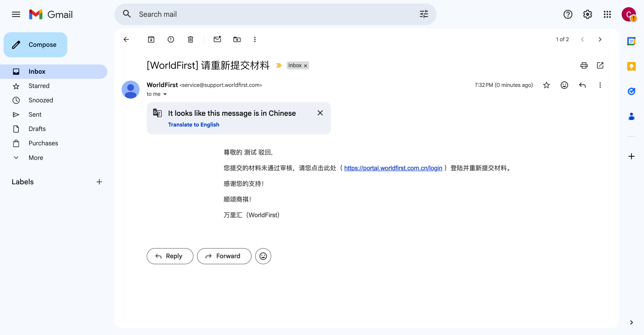This screenshot has width=644, height=335.
Task: Mark this email as unread
Action: (x=217, y=39)
